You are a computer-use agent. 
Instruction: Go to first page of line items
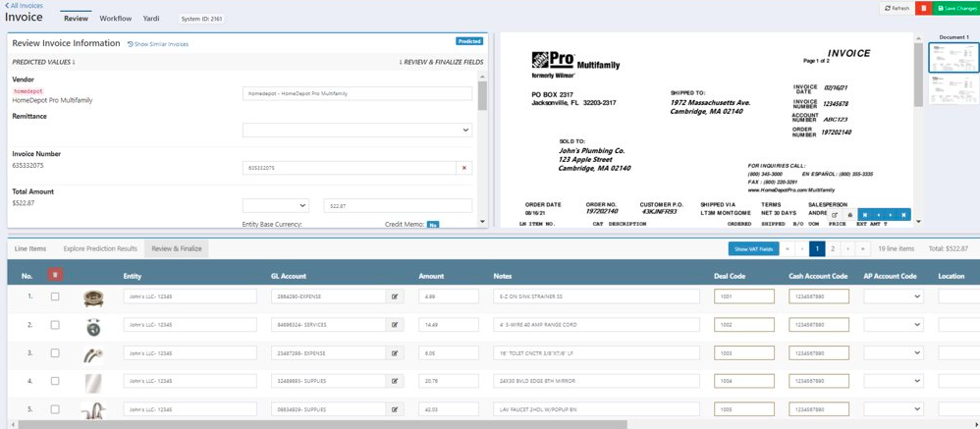tap(787, 248)
